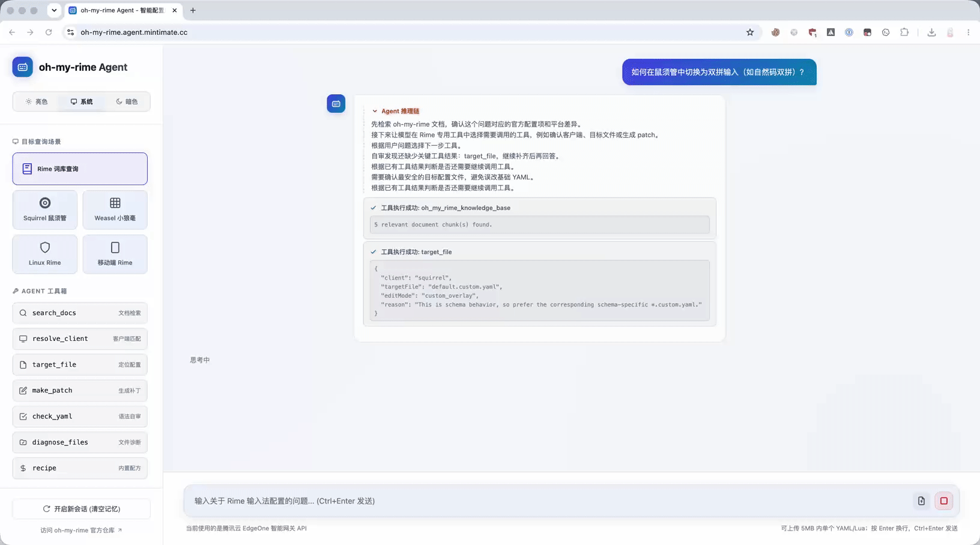Open a new browser tab
This screenshot has width=980, height=545.
click(x=193, y=10)
